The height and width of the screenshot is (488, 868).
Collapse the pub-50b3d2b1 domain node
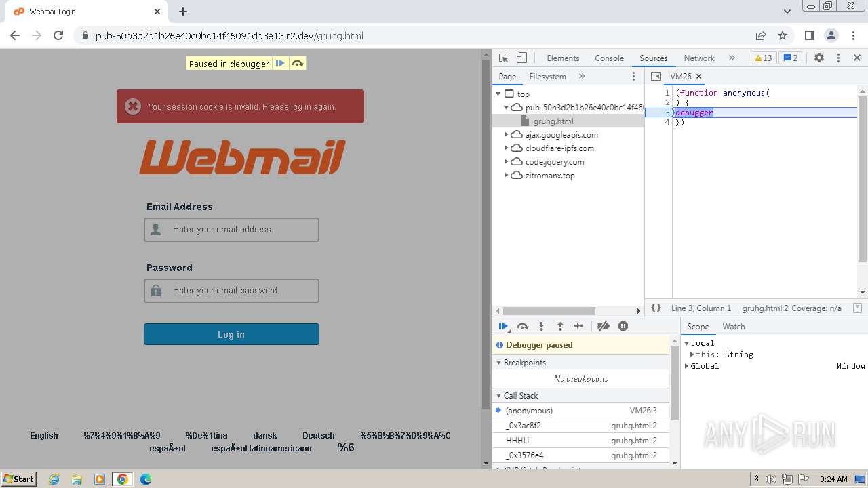pos(506,108)
